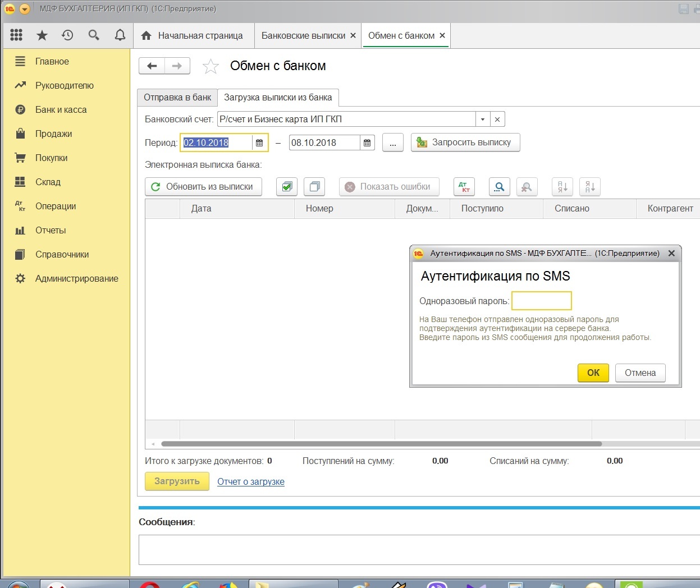Screen dimensions: 700x588
Task: Click the magnifier find icon above table
Action: (499, 187)
